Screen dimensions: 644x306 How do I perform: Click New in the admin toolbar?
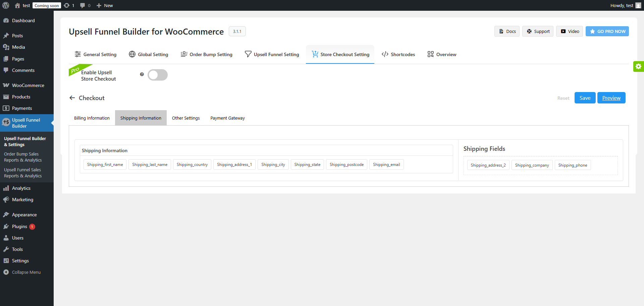(104, 5)
